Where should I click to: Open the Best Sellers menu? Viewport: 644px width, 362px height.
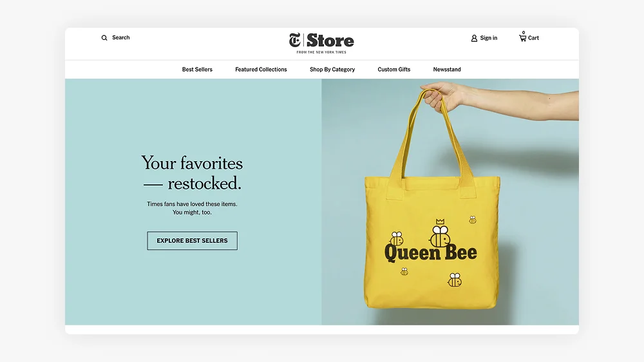[197, 70]
